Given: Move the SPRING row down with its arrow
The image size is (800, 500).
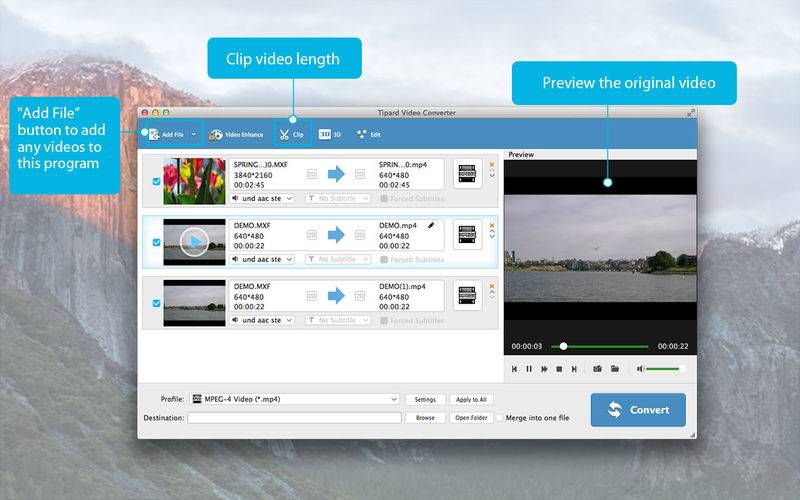Looking at the screenshot, I should (x=492, y=176).
